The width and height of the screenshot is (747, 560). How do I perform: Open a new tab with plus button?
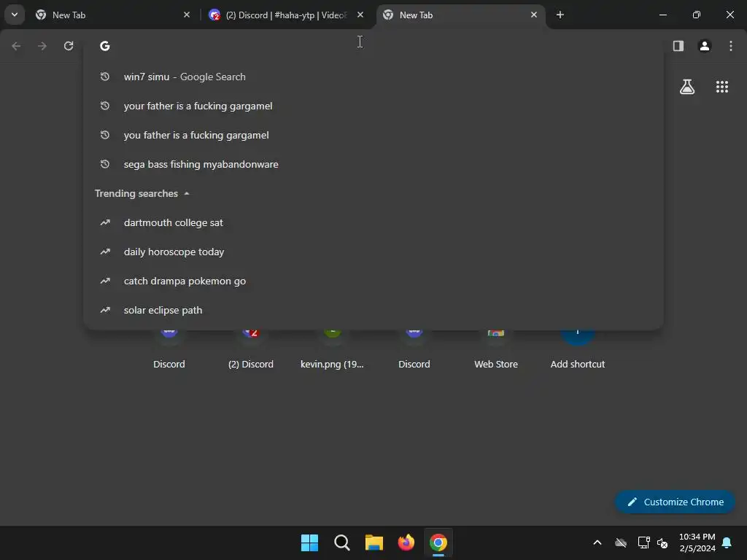(x=560, y=15)
